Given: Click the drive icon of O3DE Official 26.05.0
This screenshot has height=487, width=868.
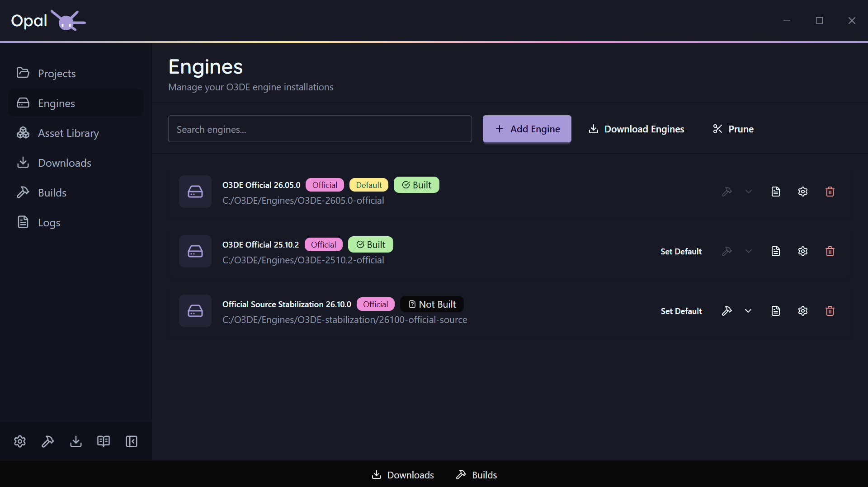Looking at the screenshot, I should coord(195,192).
